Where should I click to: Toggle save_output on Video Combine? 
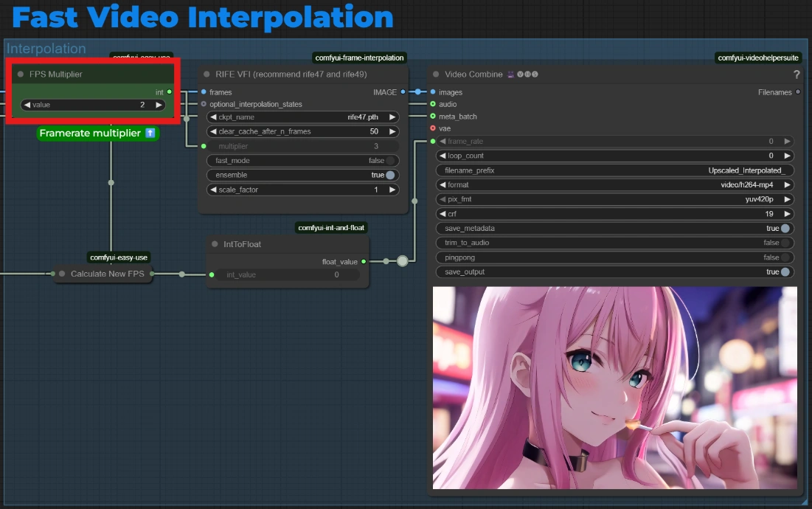(615, 272)
